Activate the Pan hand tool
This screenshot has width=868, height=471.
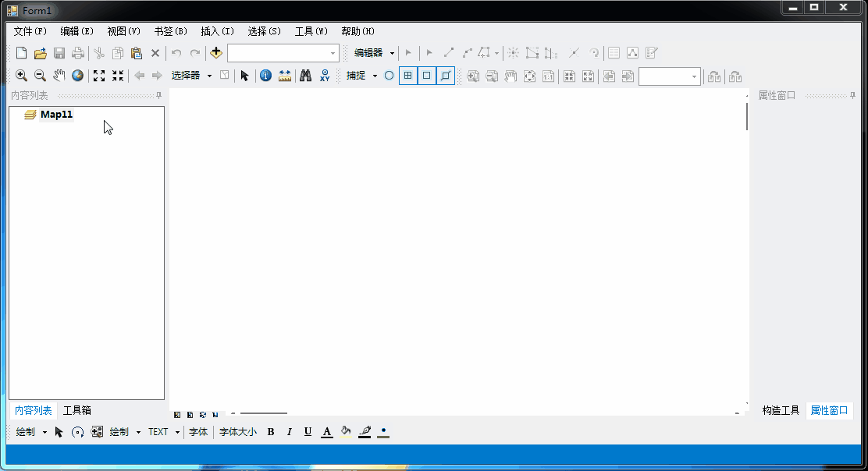[59, 76]
